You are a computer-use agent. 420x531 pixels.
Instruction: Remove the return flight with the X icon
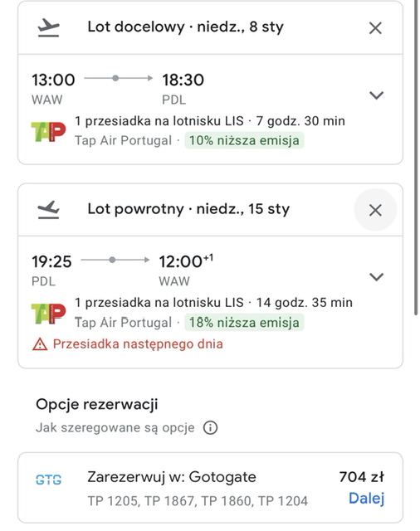[375, 210]
